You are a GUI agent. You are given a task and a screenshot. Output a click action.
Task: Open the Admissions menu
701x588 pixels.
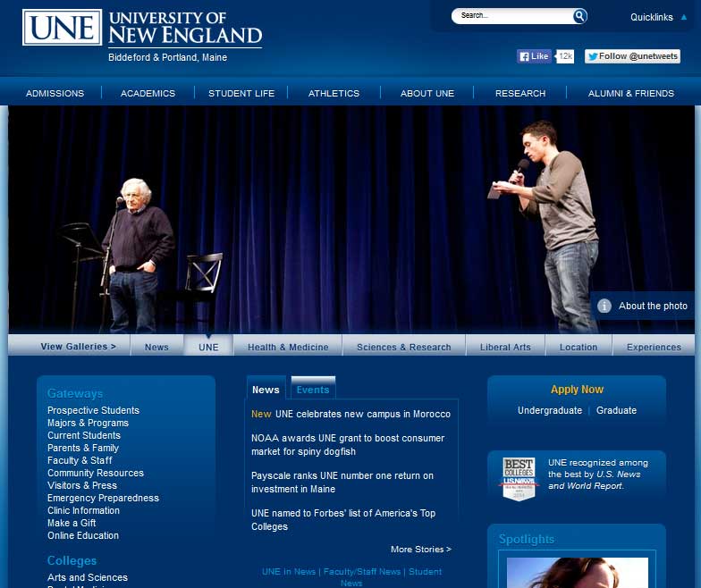click(55, 93)
